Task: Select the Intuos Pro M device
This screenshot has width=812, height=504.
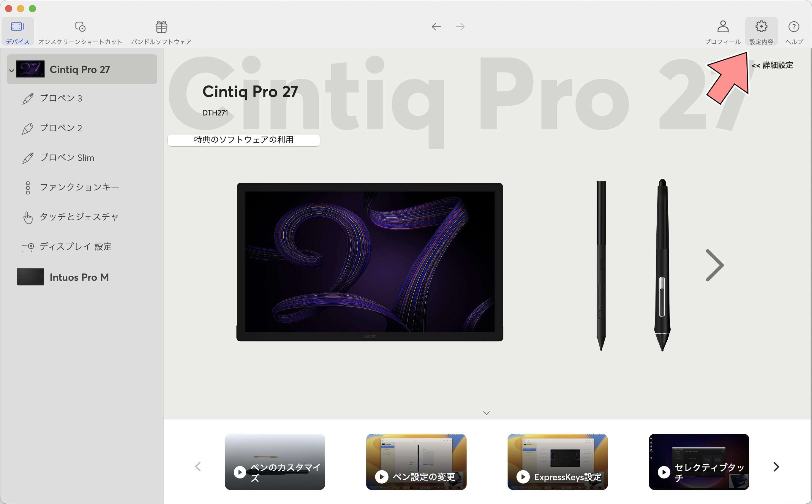Action: point(82,277)
